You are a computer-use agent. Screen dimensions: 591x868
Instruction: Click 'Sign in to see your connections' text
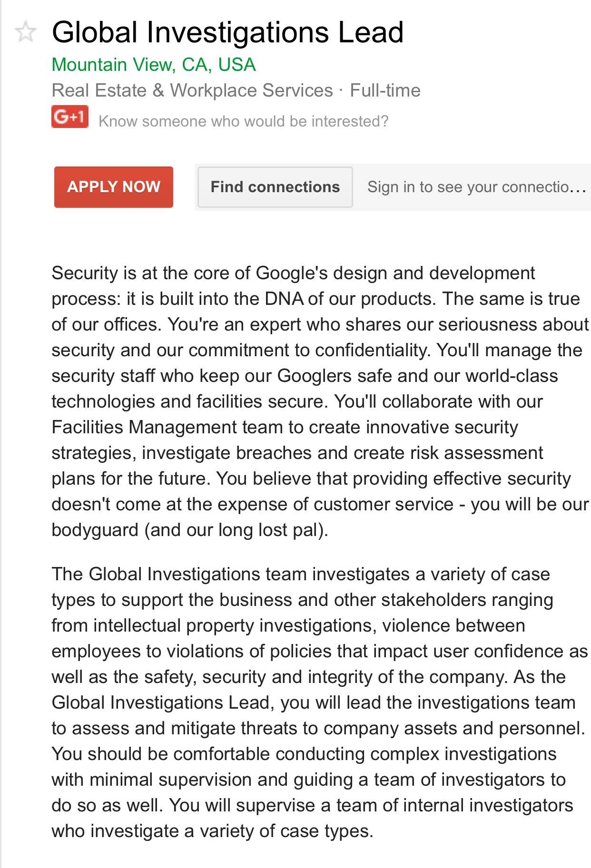(x=476, y=187)
